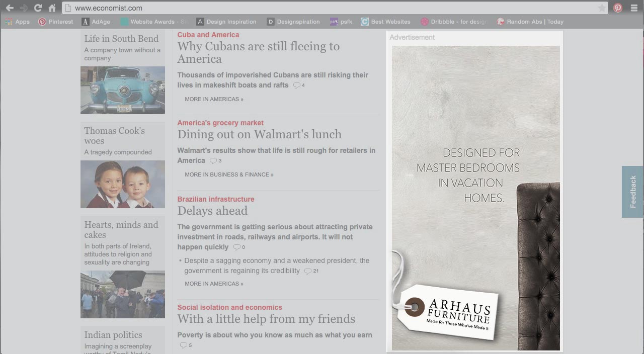Image resolution: width=644 pixels, height=354 pixels.
Task: Click the blue car thumbnail image
Action: (x=123, y=90)
